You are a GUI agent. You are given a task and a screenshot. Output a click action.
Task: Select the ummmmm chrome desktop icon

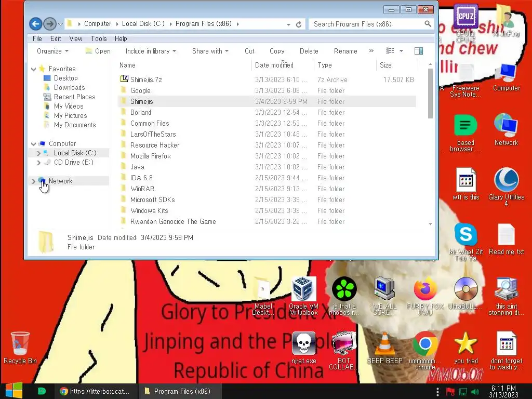tap(425, 351)
